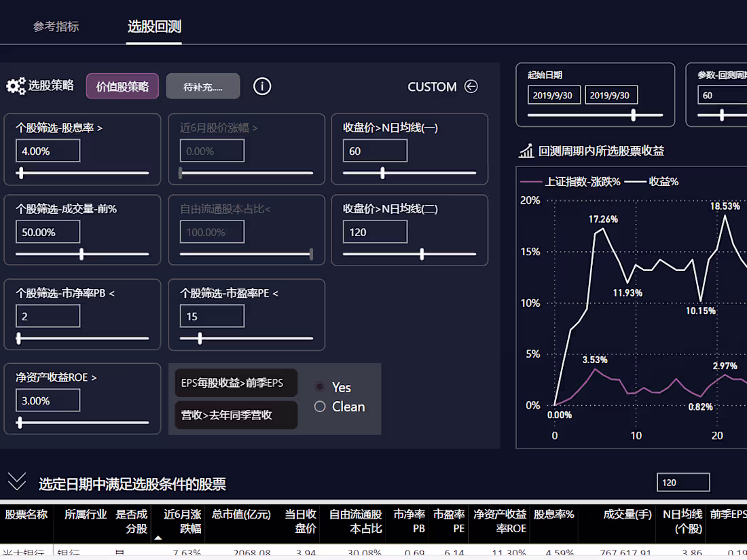The height and width of the screenshot is (560, 747).
Task: Click the N日均线(一) value 60 field
Action: click(x=375, y=151)
